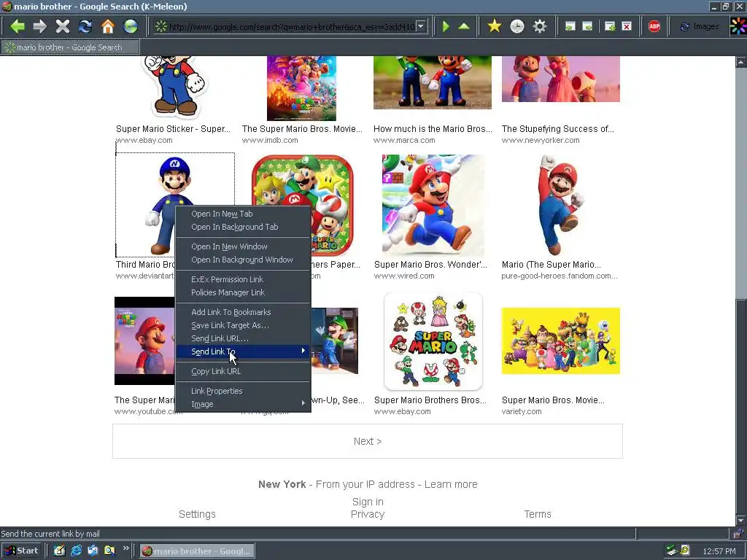747x560 pixels.
Task: Select the 'mario brother - Google Search' tab
Action: (x=70, y=47)
